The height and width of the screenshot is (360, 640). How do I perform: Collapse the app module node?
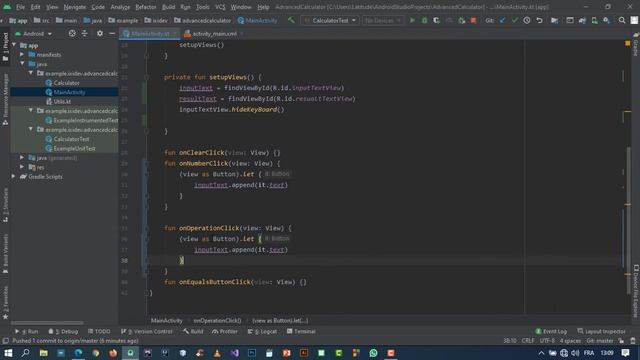tap(15, 45)
